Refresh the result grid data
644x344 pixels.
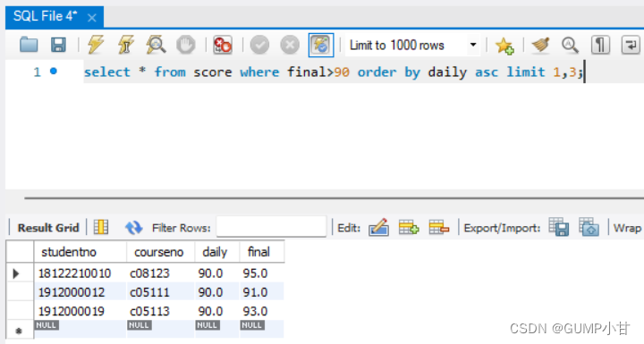coord(133,227)
